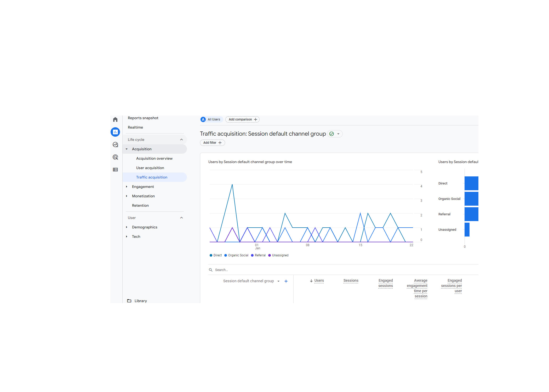Collapse the User section chevron
This screenshot has width=549, height=392.
pyautogui.click(x=181, y=218)
